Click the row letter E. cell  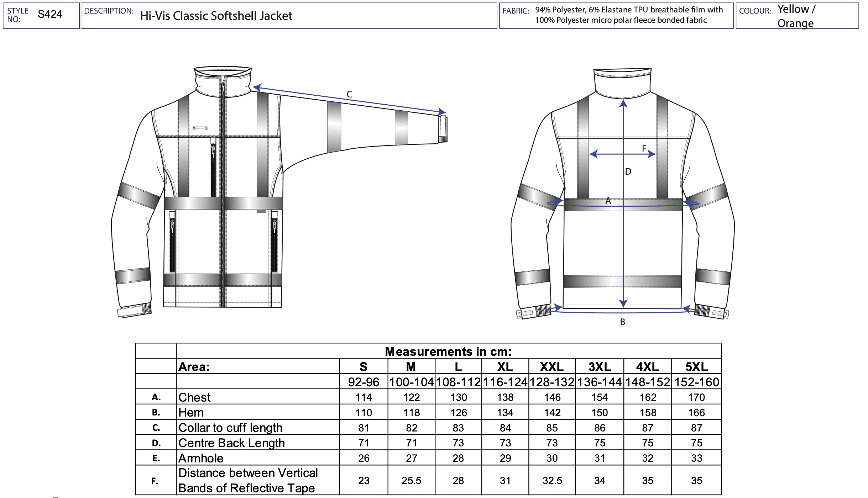[x=156, y=458]
